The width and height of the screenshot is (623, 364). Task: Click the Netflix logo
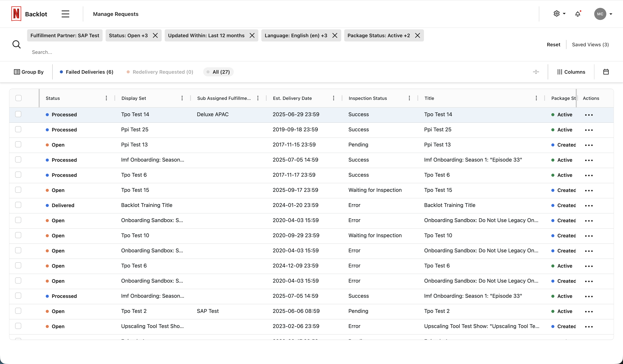(x=16, y=14)
